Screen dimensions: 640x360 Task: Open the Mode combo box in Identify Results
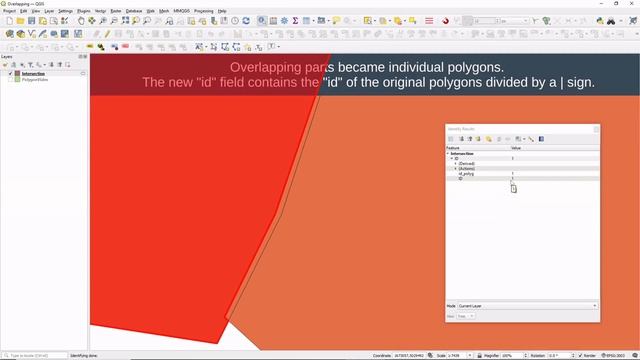click(x=527, y=306)
